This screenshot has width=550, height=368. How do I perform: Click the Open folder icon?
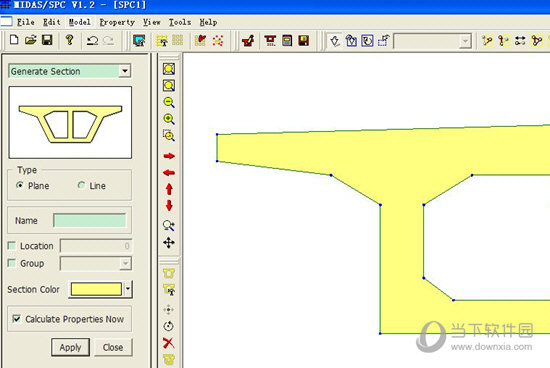click(31, 40)
